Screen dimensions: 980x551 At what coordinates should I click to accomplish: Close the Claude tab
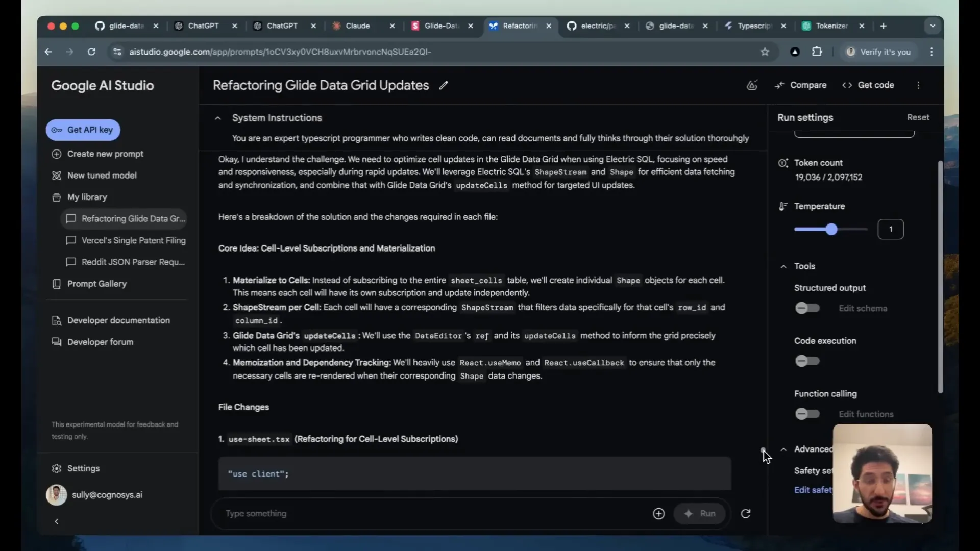click(x=392, y=26)
